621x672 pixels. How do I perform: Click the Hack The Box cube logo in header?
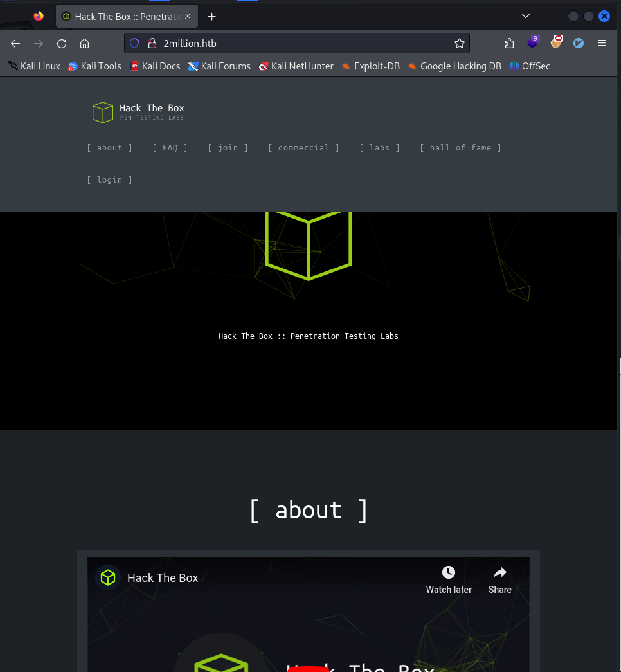[x=103, y=113]
